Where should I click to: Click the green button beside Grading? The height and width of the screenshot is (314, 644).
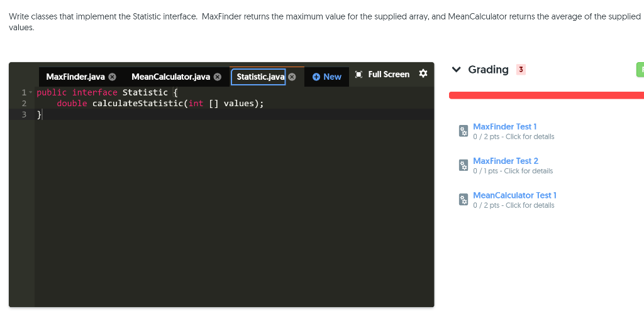click(640, 70)
